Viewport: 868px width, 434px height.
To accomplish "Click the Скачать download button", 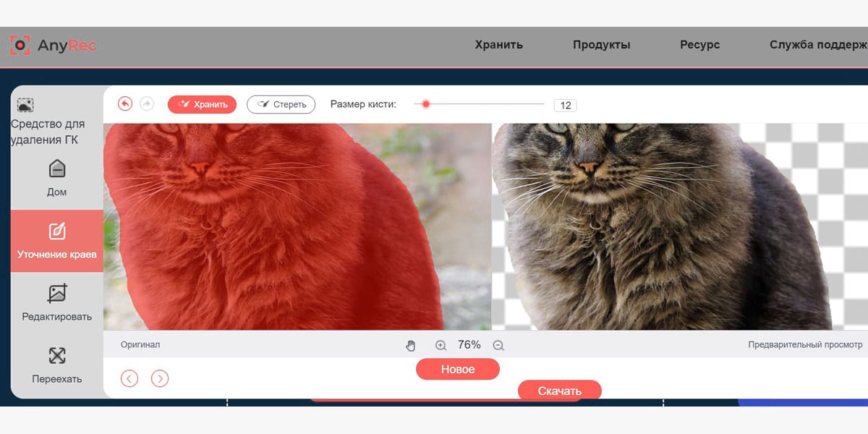I will tap(560, 391).
